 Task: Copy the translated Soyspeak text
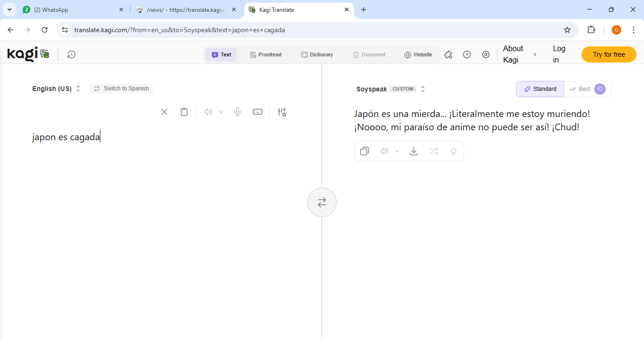(x=365, y=151)
